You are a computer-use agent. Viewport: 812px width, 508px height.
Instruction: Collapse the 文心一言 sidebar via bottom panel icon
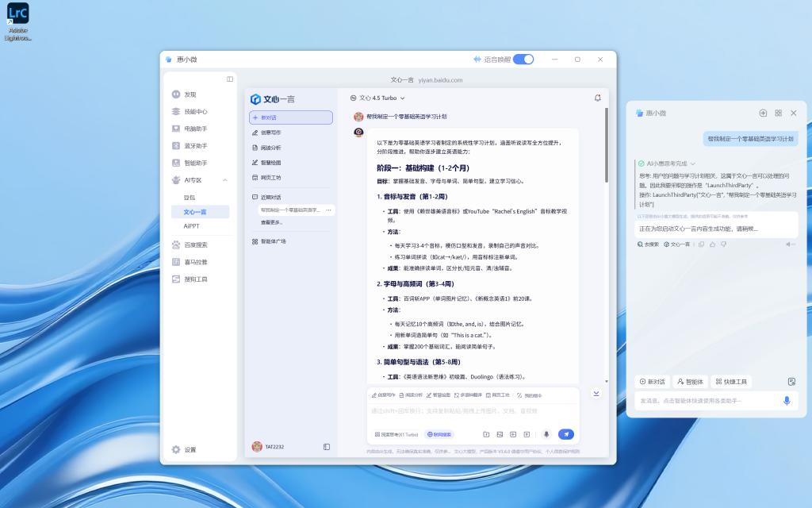(327, 447)
